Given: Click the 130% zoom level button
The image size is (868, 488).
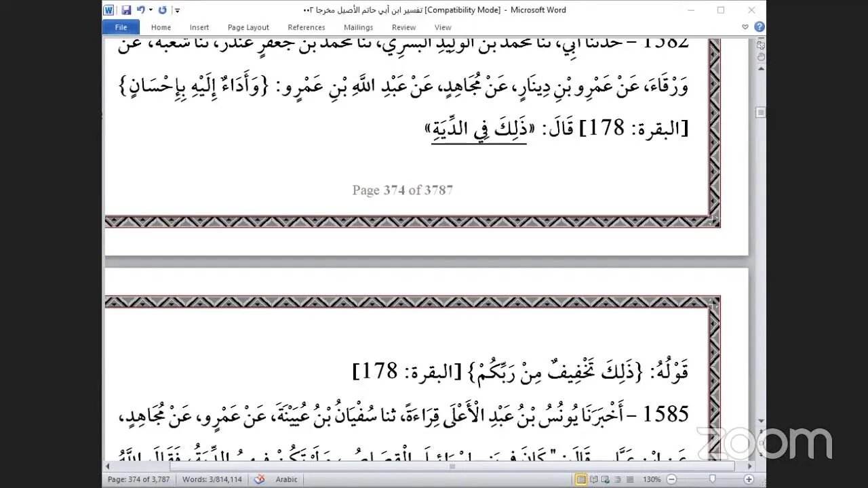Looking at the screenshot, I should pos(652,479).
